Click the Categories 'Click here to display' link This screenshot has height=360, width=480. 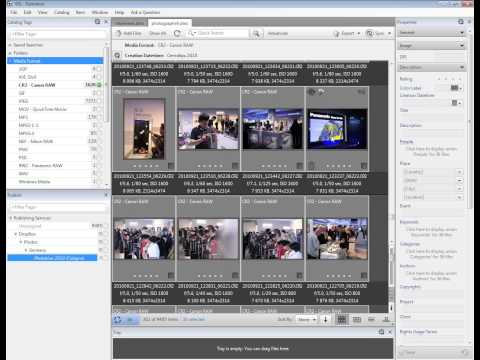point(431,254)
